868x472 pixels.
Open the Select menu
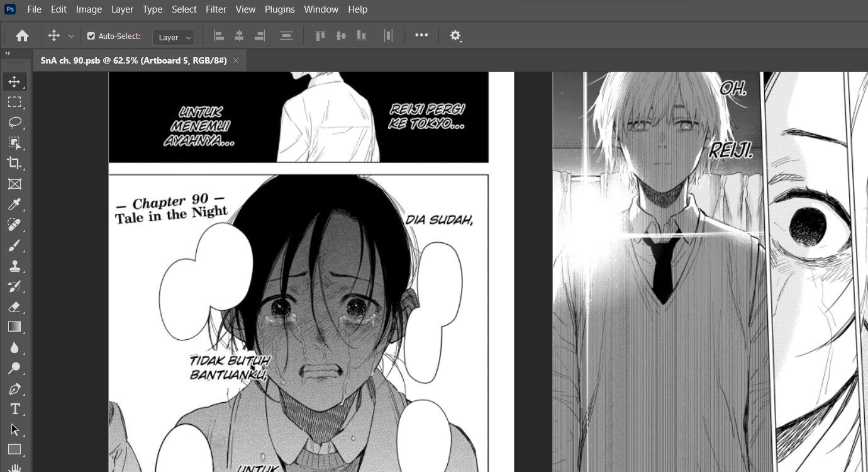pyautogui.click(x=184, y=9)
